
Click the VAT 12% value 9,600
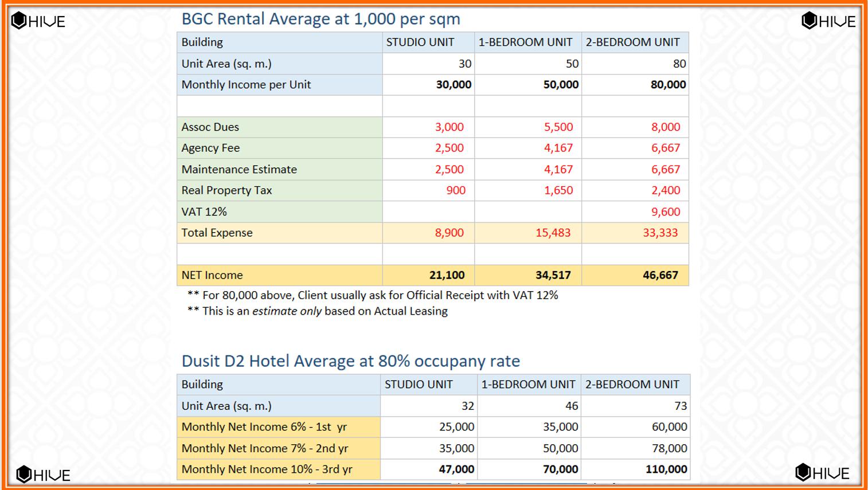(x=665, y=211)
